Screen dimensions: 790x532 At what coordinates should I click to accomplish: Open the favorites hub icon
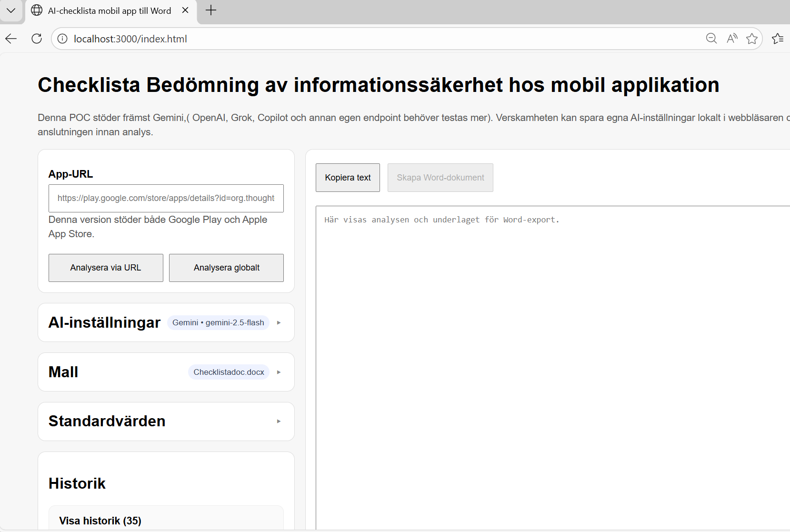pos(778,39)
